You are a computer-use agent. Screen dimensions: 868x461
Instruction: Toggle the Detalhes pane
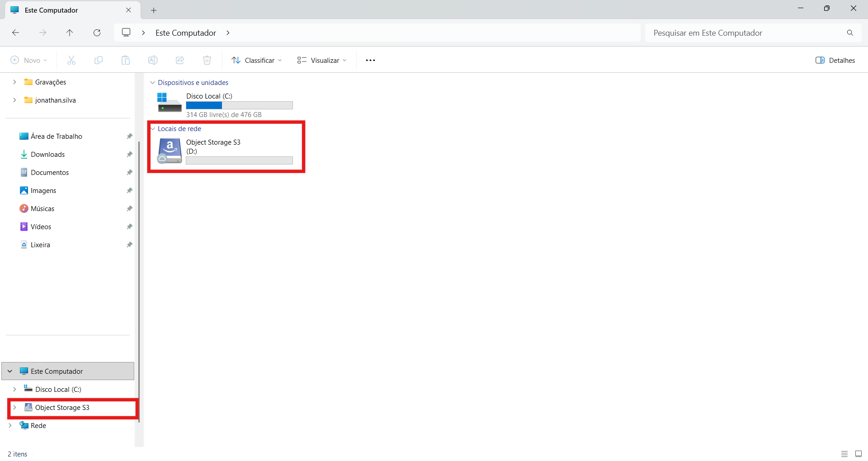click(835, 60)
